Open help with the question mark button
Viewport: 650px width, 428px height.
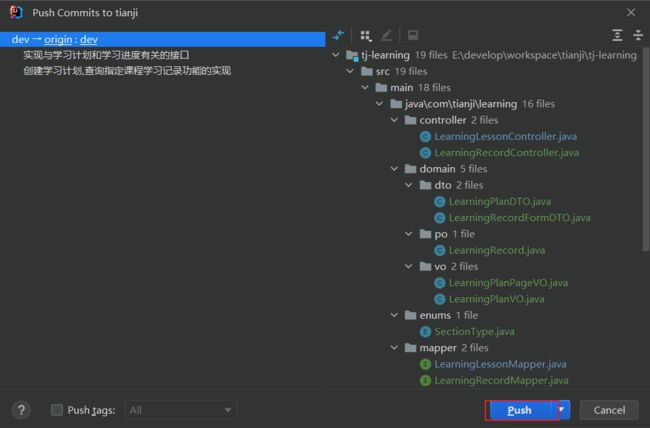21,410
